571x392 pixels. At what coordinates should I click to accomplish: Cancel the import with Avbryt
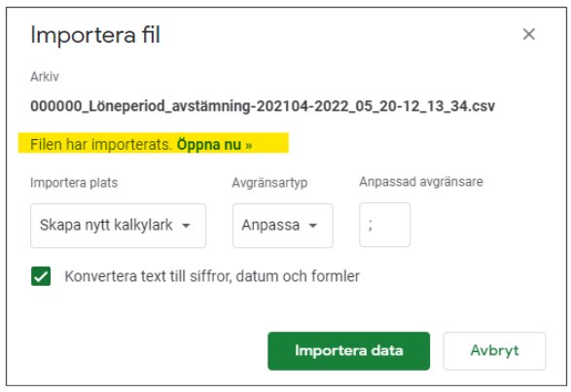pos(494,351)
